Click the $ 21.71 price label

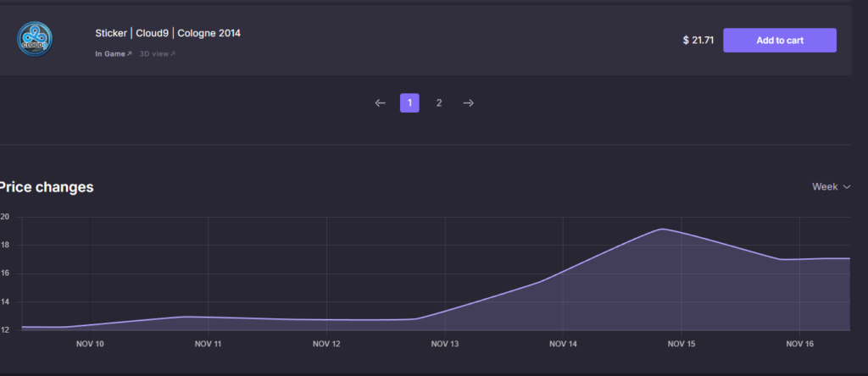click(698, 41)
